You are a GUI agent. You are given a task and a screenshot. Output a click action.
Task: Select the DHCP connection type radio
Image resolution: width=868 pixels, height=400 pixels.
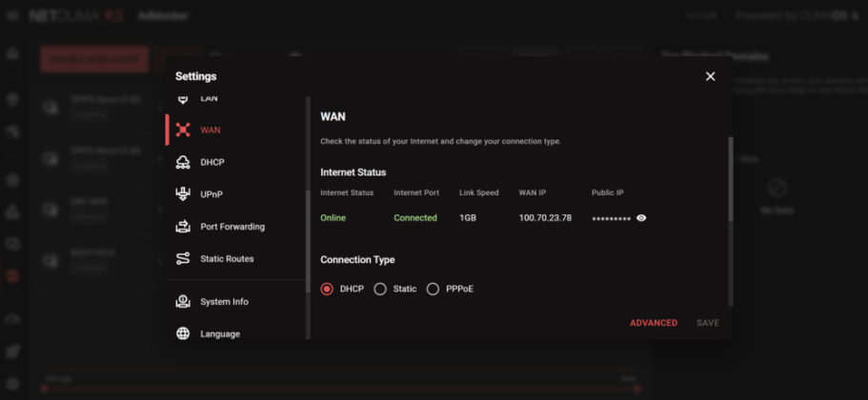(x=327, y=289)
